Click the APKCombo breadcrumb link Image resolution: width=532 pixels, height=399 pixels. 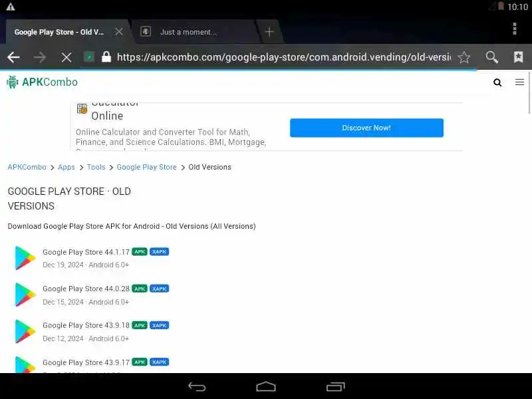point(27,168)
